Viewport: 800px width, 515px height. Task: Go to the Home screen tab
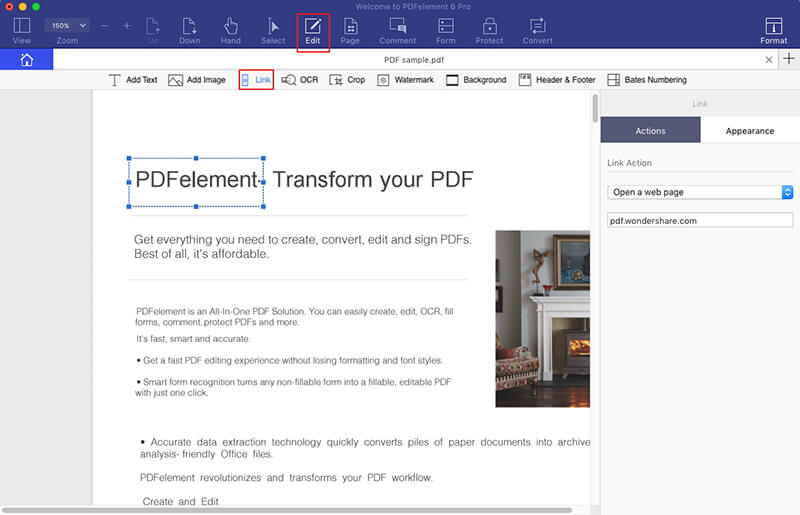(x=27, y=60)
